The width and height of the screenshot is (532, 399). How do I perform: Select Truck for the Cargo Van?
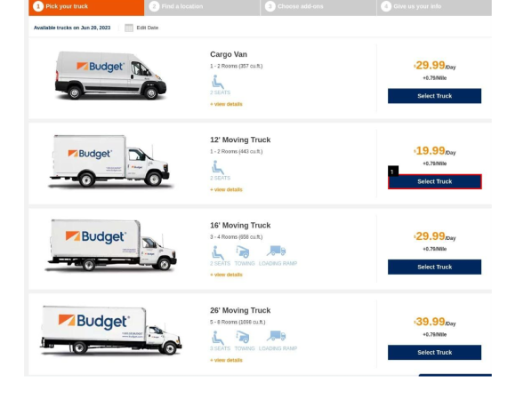(x=434, y=96)
